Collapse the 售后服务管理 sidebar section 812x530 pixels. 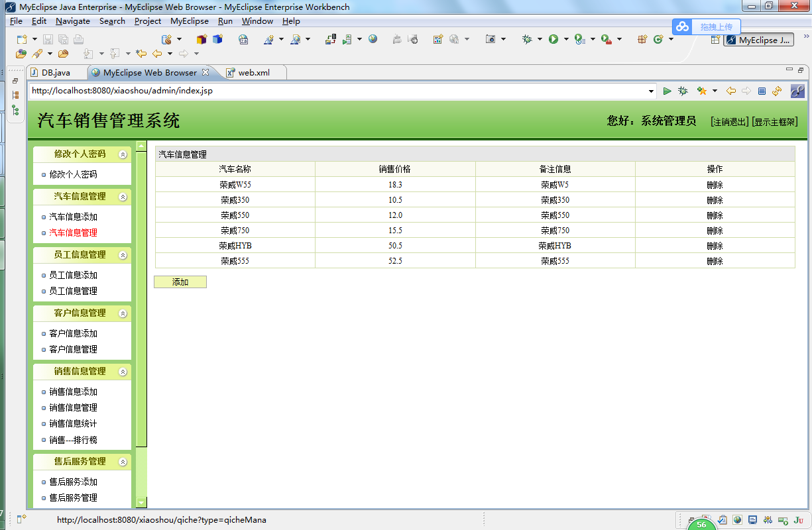click(x=123, y=462)
